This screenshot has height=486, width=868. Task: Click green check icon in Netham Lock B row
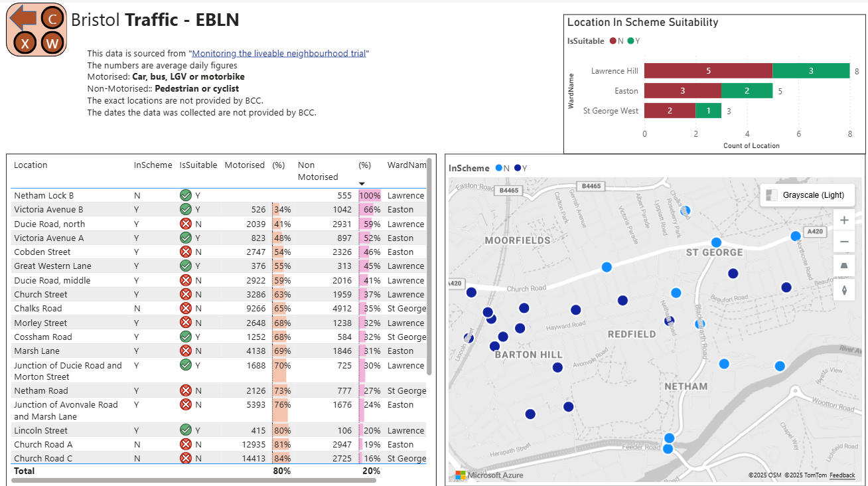185,195
